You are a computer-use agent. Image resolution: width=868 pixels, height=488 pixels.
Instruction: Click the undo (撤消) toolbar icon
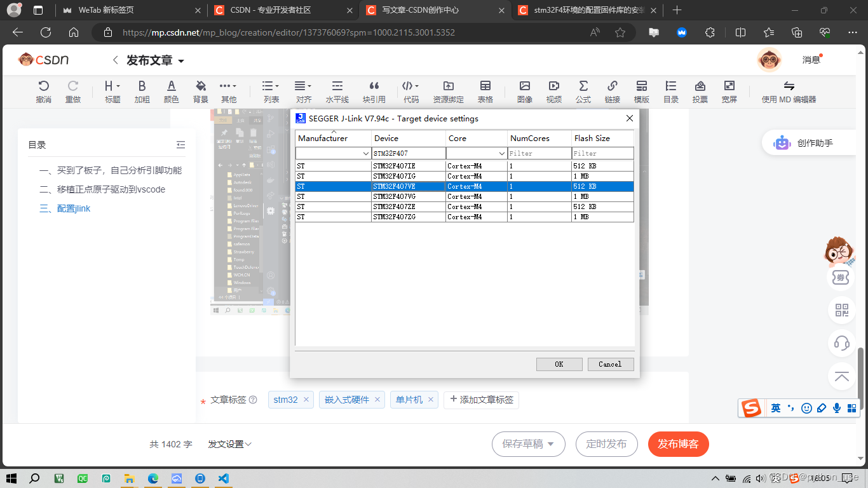click(43, 91)
